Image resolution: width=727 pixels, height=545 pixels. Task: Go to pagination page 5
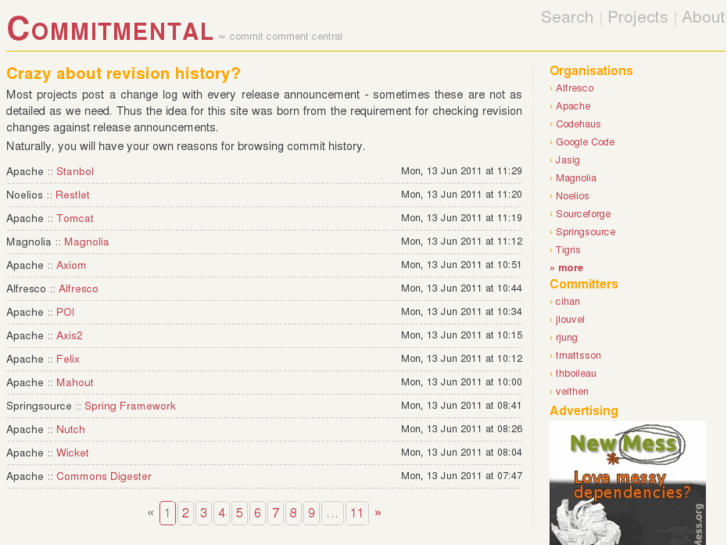[x=239, y=513]
